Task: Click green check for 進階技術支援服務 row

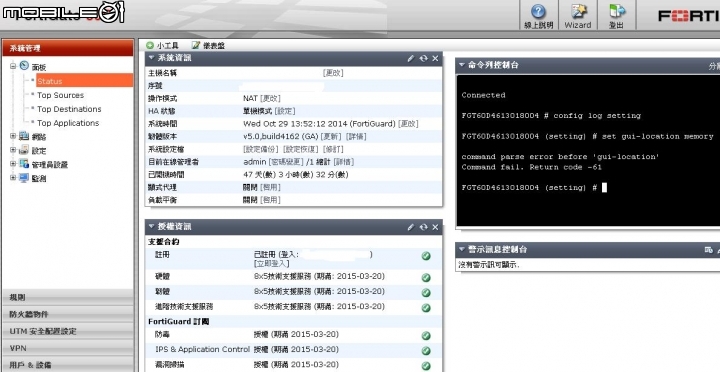Action: pyautogui.click(x=426, y=308)
